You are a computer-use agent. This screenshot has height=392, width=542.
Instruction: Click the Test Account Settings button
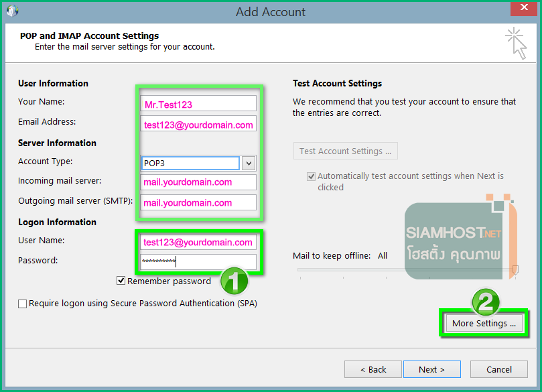(x=345, y=151)
